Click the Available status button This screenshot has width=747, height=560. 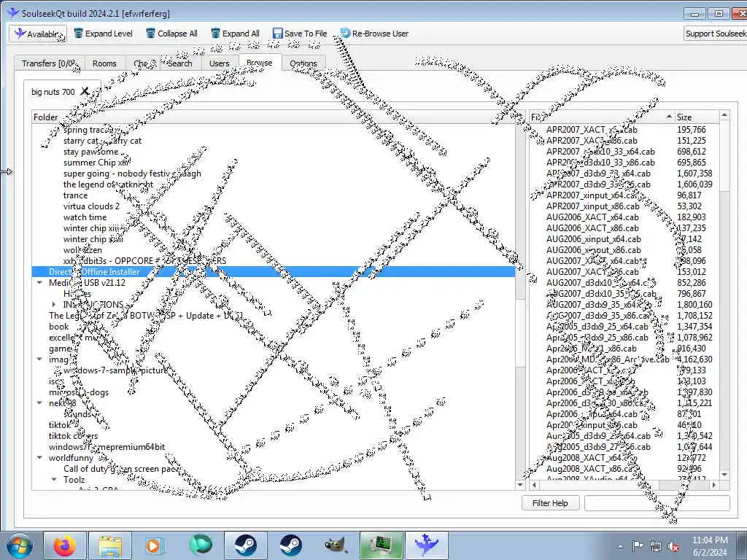pos(38,34)
